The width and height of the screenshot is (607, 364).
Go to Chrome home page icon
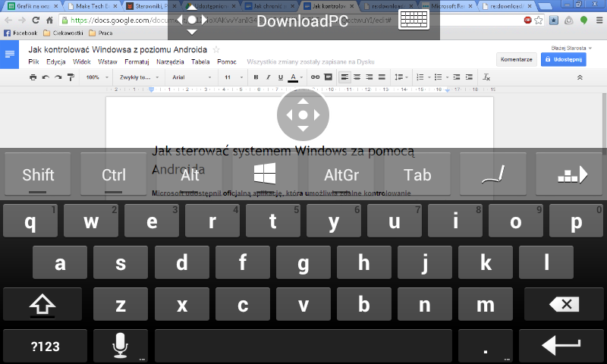(x=49, y=20)
